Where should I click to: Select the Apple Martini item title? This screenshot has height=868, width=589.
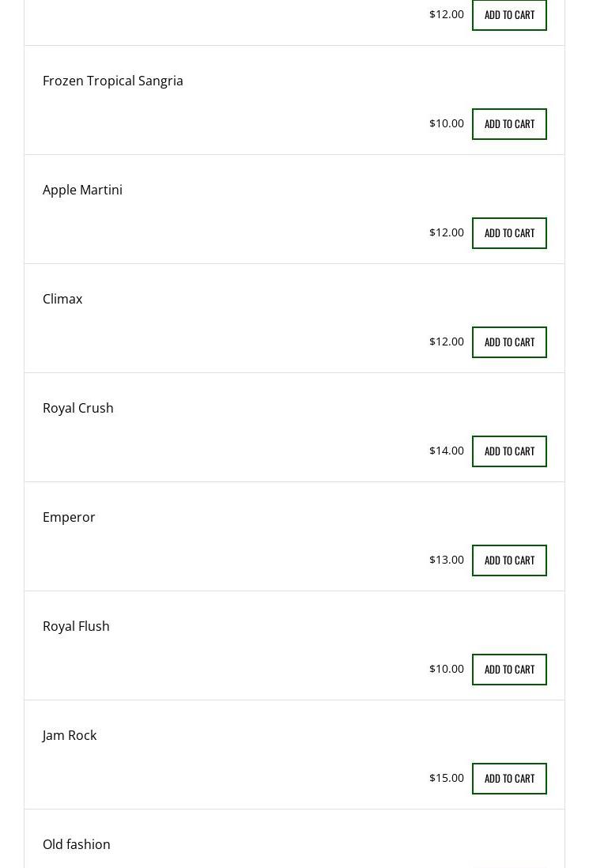82,190
